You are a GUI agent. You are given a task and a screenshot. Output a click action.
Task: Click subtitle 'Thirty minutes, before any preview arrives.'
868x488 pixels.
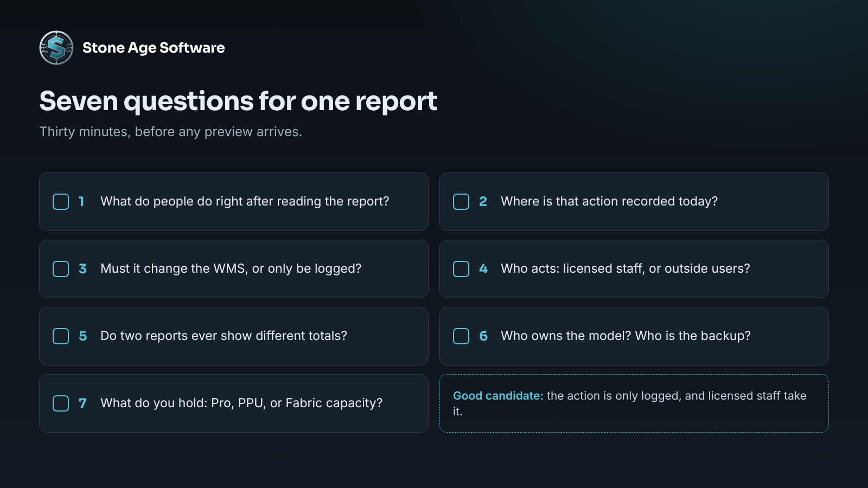tap(171, 132)
